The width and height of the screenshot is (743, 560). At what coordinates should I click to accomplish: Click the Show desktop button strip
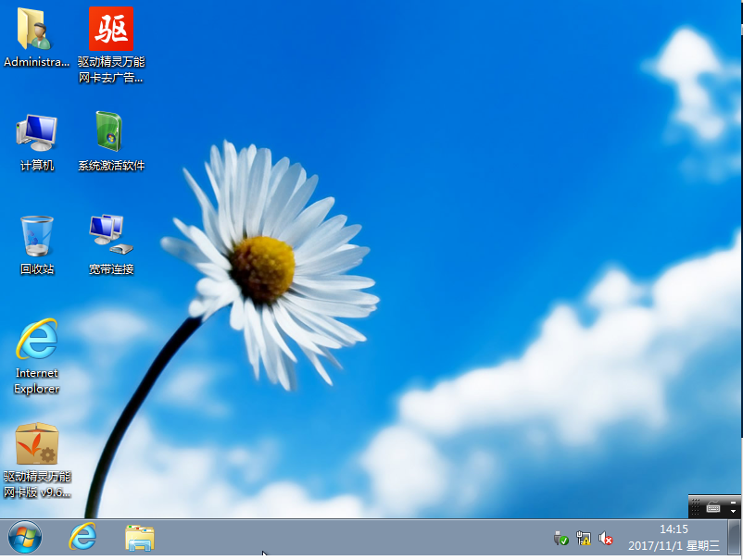[x=735, y=538]
